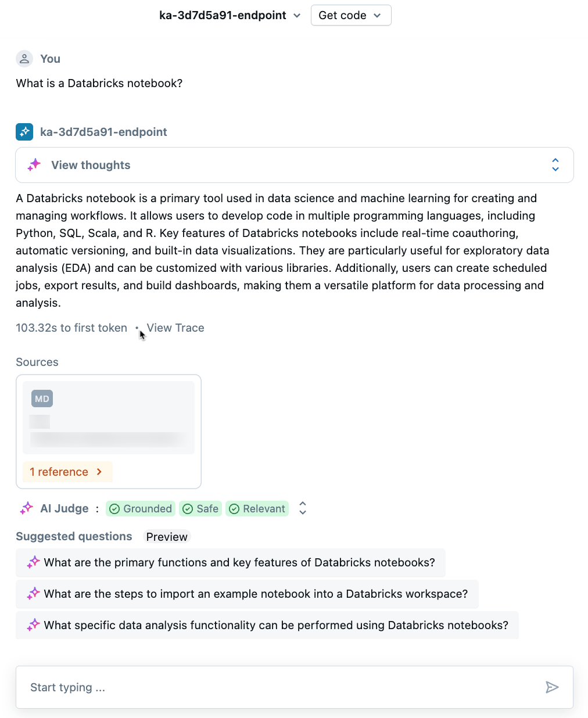
Task: Click the View Trace link
Action: pyautogui.click(x=175, y=328)
